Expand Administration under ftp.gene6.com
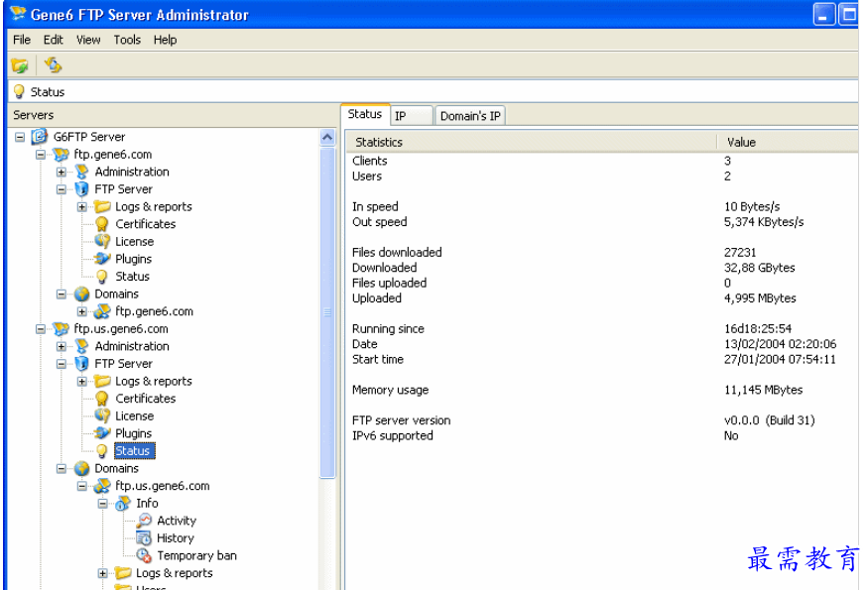The image size is (868, 590). 62,173
